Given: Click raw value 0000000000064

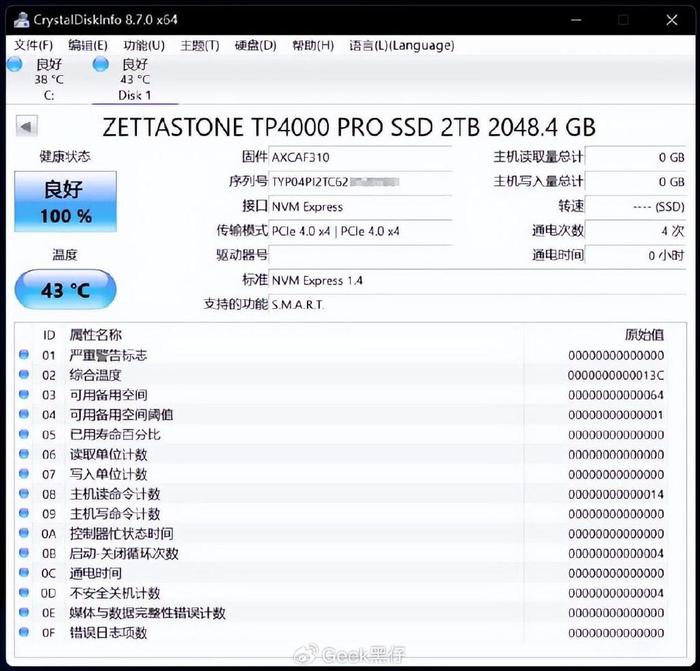Looking at the screenshot, I should tap(616, 395).
